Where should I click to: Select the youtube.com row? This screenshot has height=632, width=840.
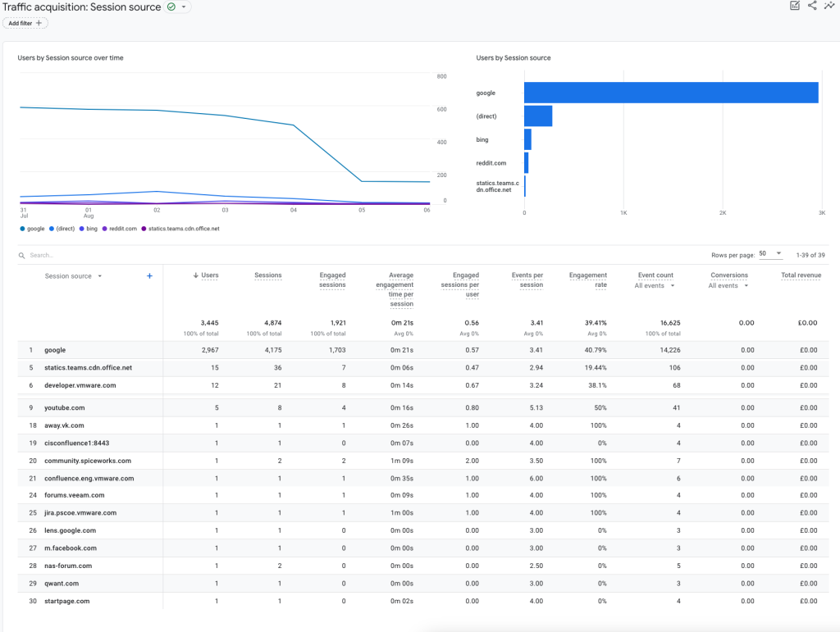coord(423,407)
